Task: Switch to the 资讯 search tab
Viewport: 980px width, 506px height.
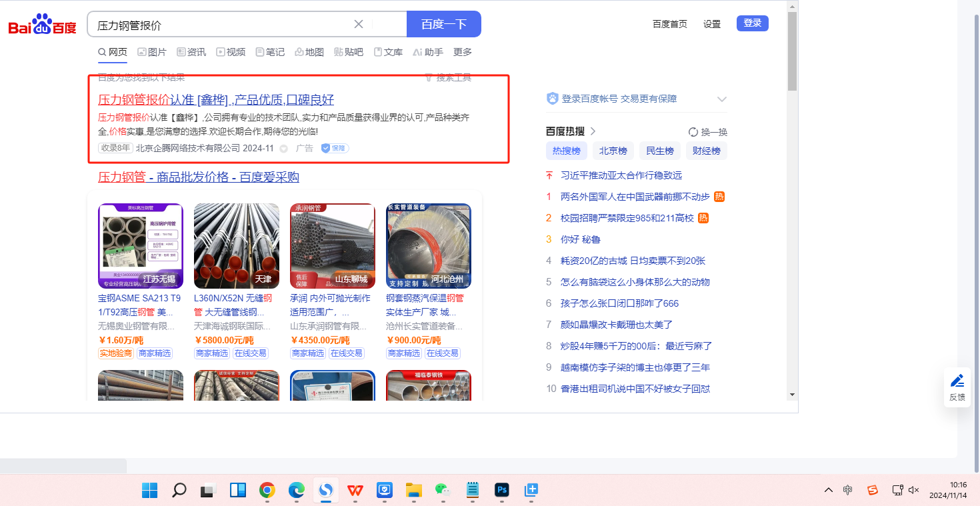Action: click(191, 52)
